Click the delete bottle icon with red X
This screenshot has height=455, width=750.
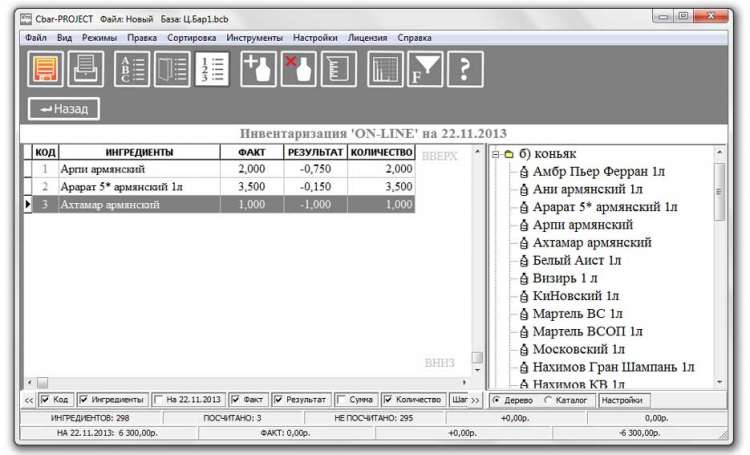(x=298, y=69)
